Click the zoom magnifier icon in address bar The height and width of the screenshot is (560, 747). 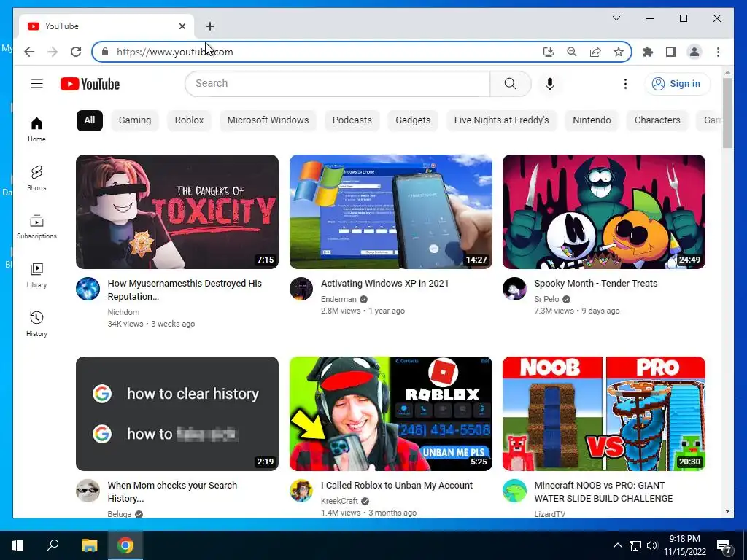point(572,52)
